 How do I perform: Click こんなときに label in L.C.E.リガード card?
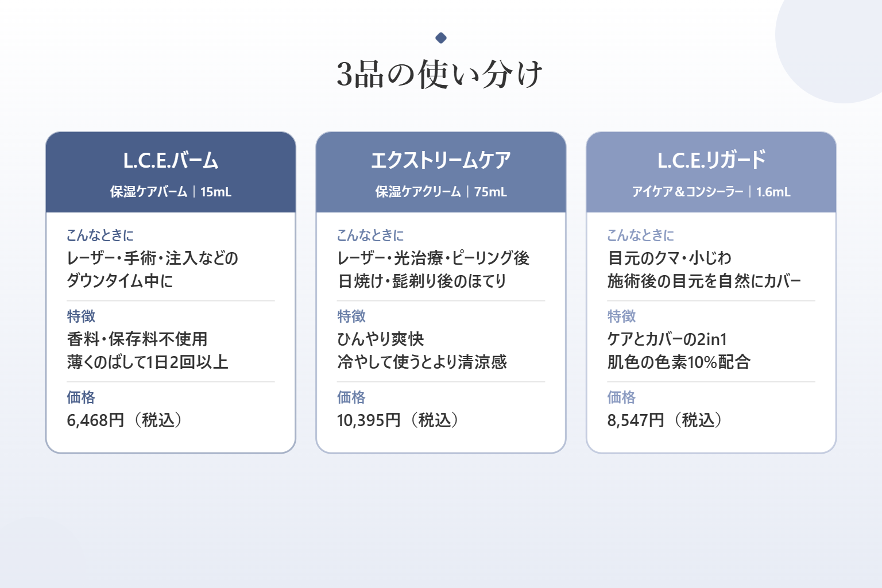click(x=641, y=235)
